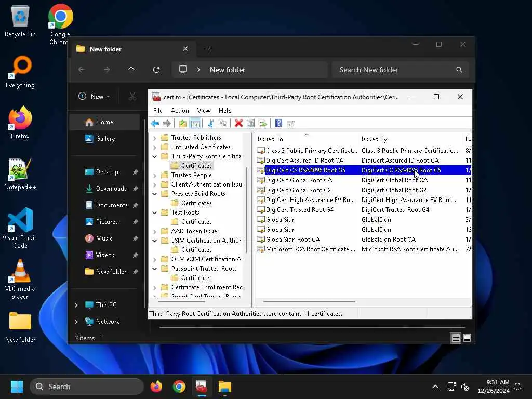The width and height of the screenshot is (532, 399).
Task: Collapse the Test Roots tree node
Action: click(x=155, y=212)
